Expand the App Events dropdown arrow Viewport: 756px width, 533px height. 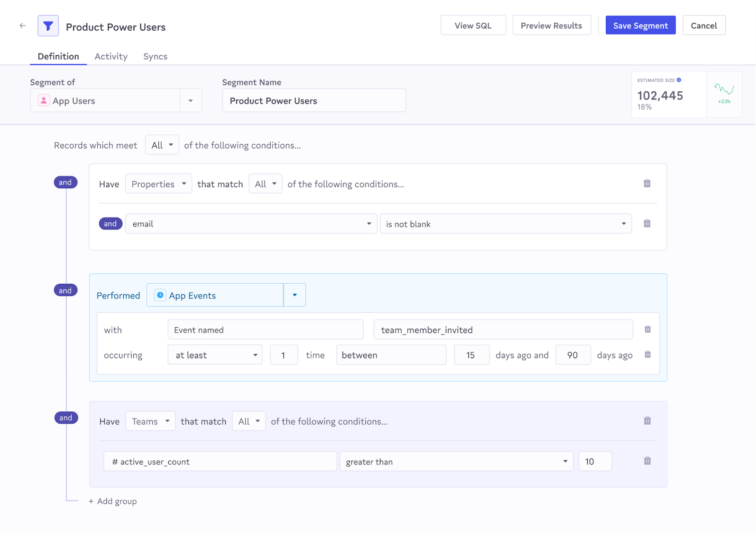click(294, 295)
